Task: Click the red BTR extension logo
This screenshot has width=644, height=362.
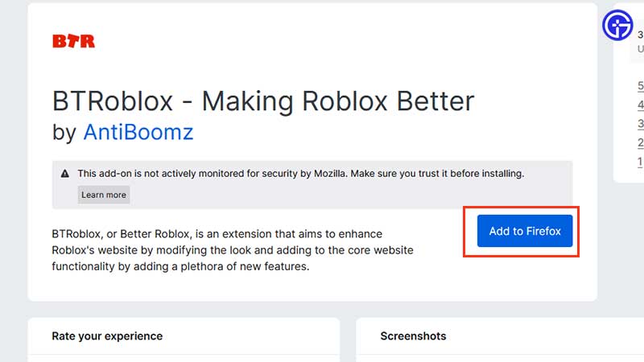Action: [73, 41]
